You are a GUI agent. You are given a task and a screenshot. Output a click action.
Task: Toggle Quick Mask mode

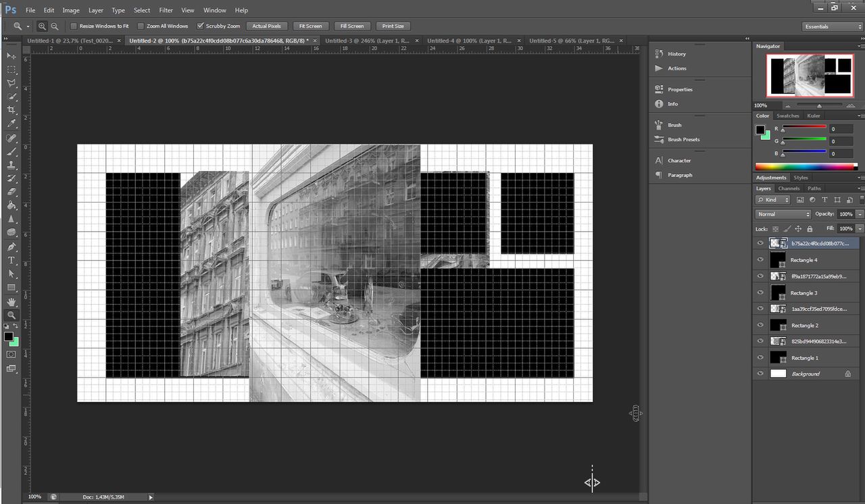11,354
